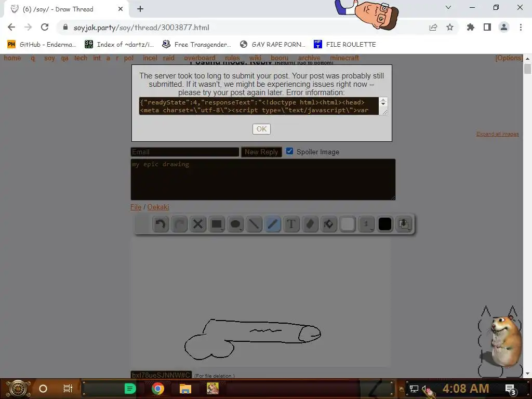Go to the home board link

[12, 58]
